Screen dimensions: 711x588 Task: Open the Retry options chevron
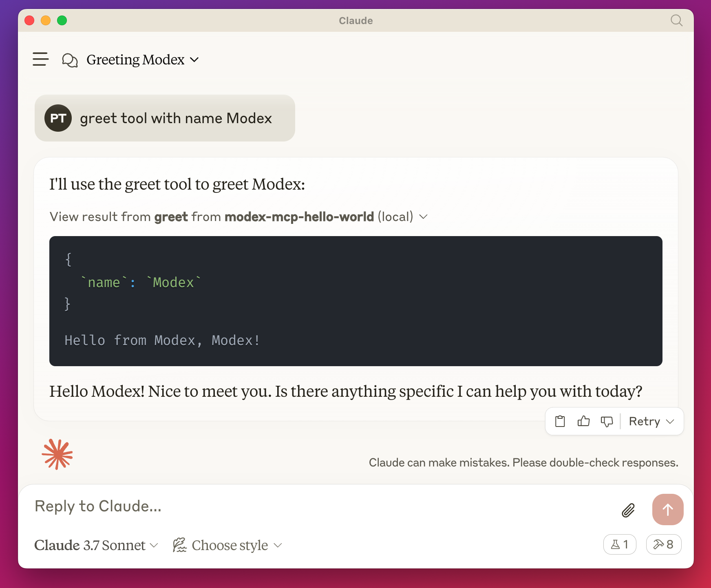pyautogui.click(x=670, y=421)
